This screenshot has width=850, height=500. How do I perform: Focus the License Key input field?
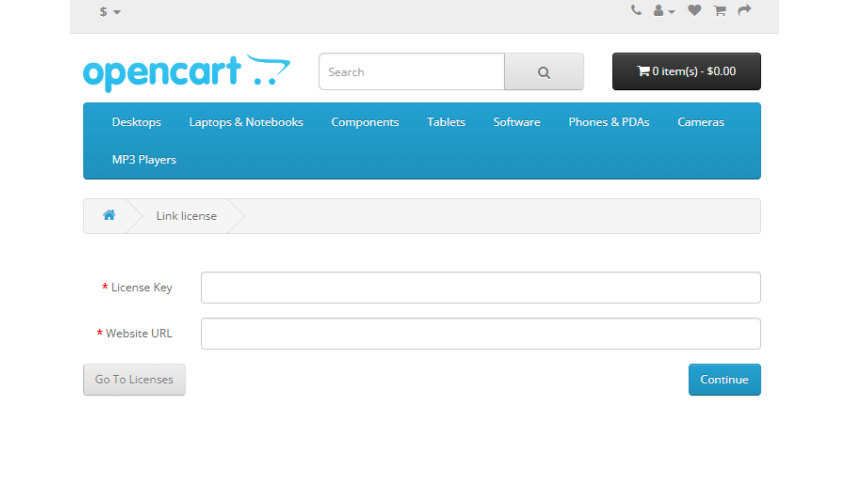[481, 287]
